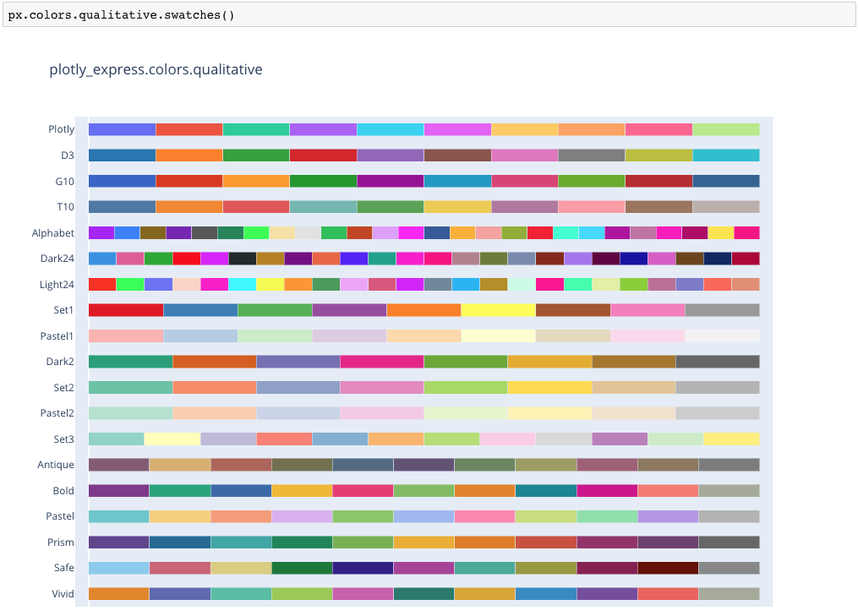Image resolution: width=858 pixels, height=616 pixels.
Task: Select the Dark24 row label
Action: (57, 259)
